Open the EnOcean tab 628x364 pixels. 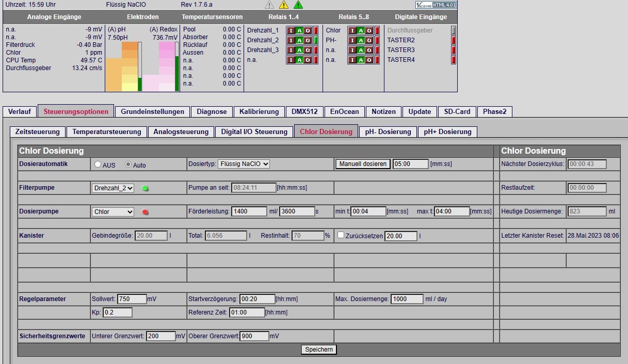[x=345, y=111]
